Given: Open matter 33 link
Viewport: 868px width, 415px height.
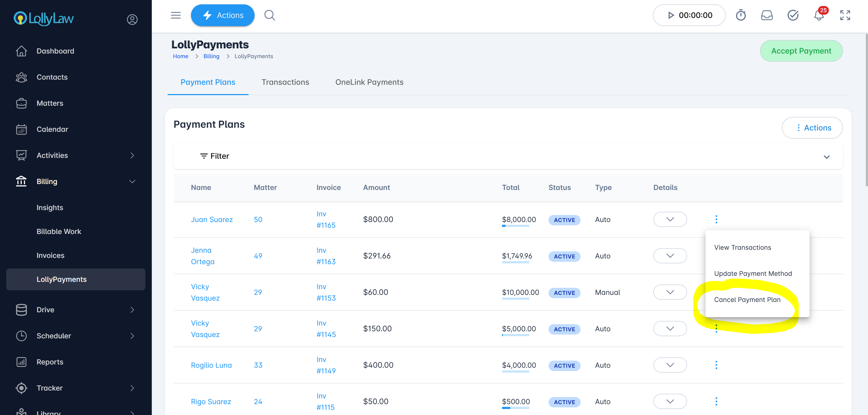Looking at the screenshot, I should (x=258, y=365).
